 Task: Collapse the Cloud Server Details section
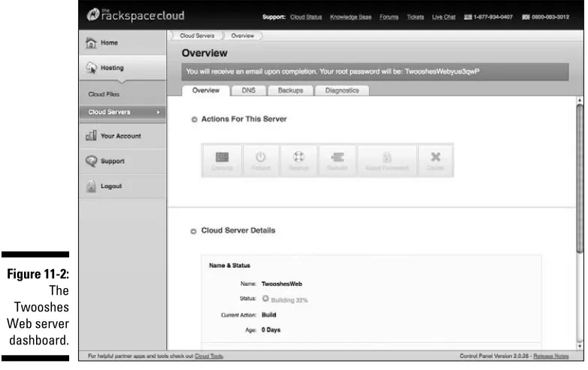[193, 232]
